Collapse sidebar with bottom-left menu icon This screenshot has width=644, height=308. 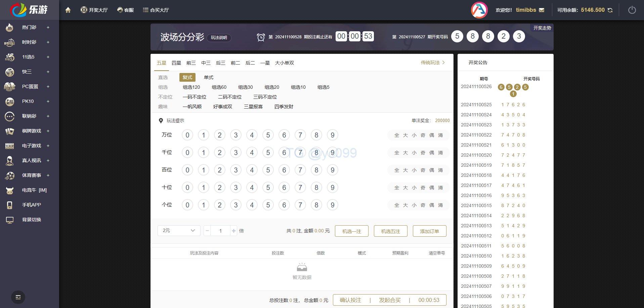pos(18,297)
